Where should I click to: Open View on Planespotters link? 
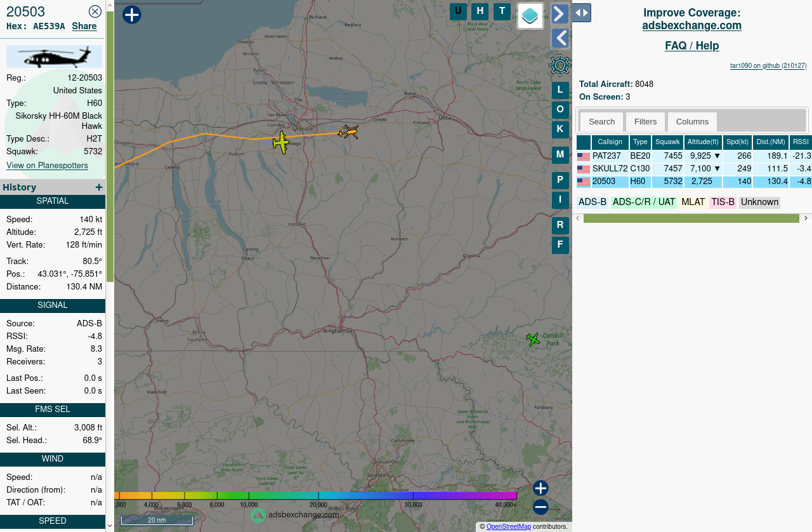[x=47, y=165]
